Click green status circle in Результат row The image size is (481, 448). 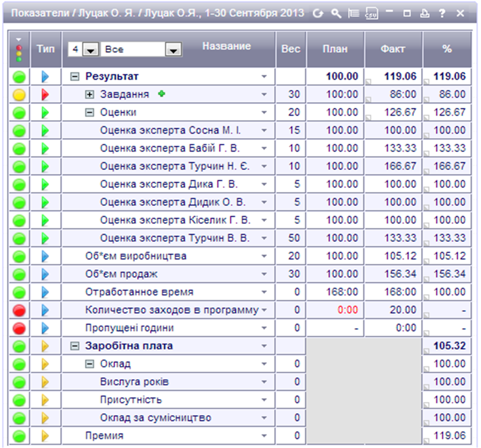19,77
